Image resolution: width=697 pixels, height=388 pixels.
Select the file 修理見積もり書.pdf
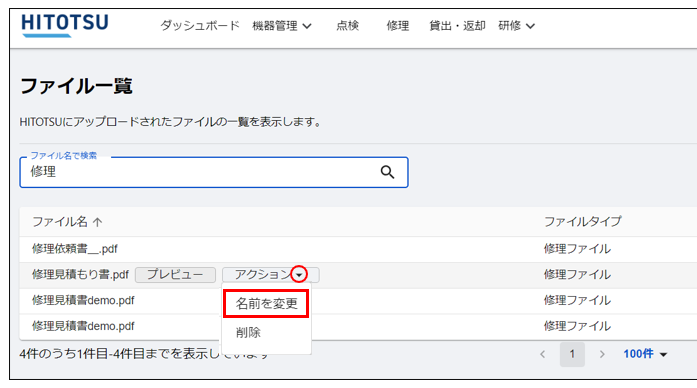click(80, 275)
